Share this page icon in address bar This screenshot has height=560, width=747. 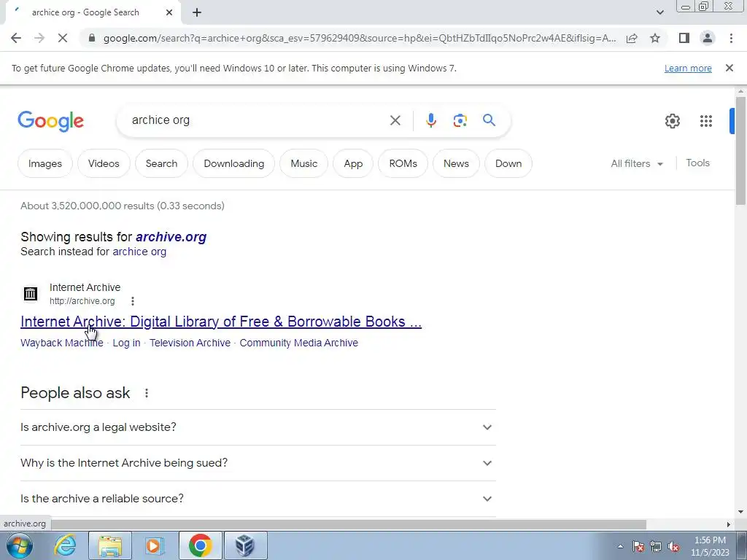click(632, 38)
